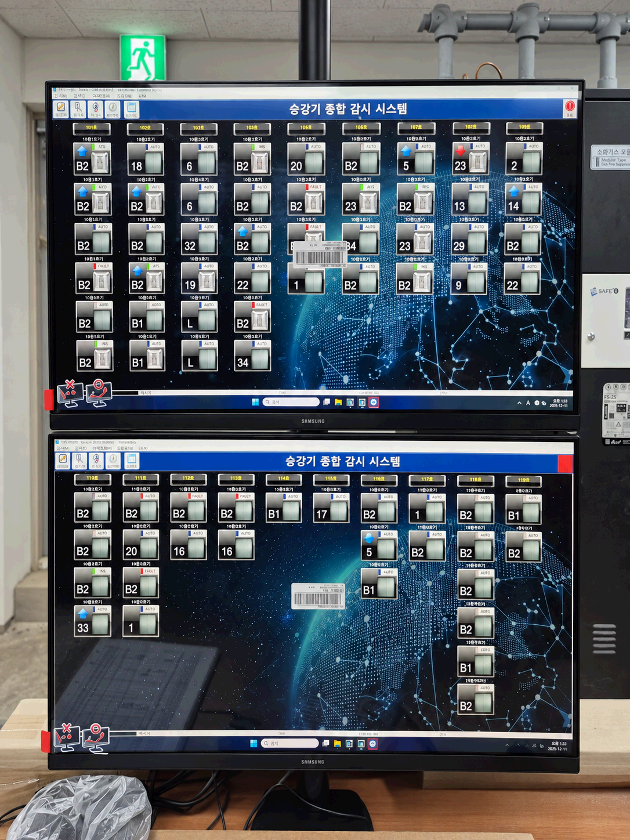Click the red pin monitor status icon on top monitor
Viewport: 630px width, 840px height.
pyautogui.click(x=99, y=392)
